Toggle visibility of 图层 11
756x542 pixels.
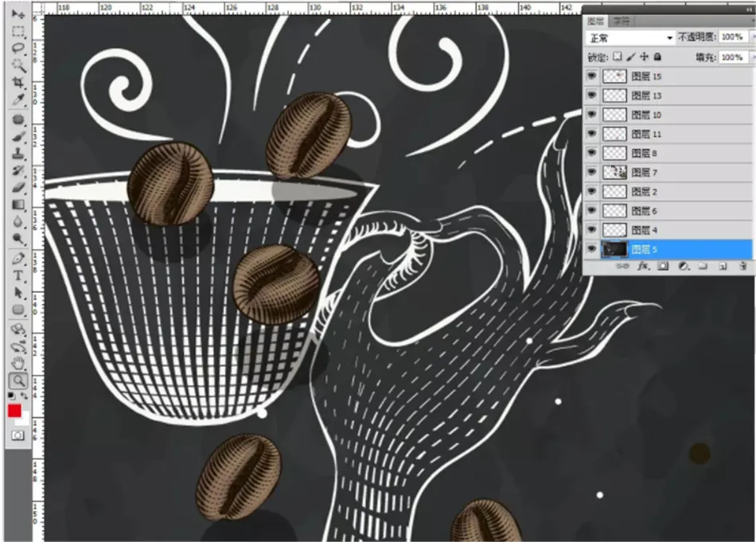pos(591,134)
